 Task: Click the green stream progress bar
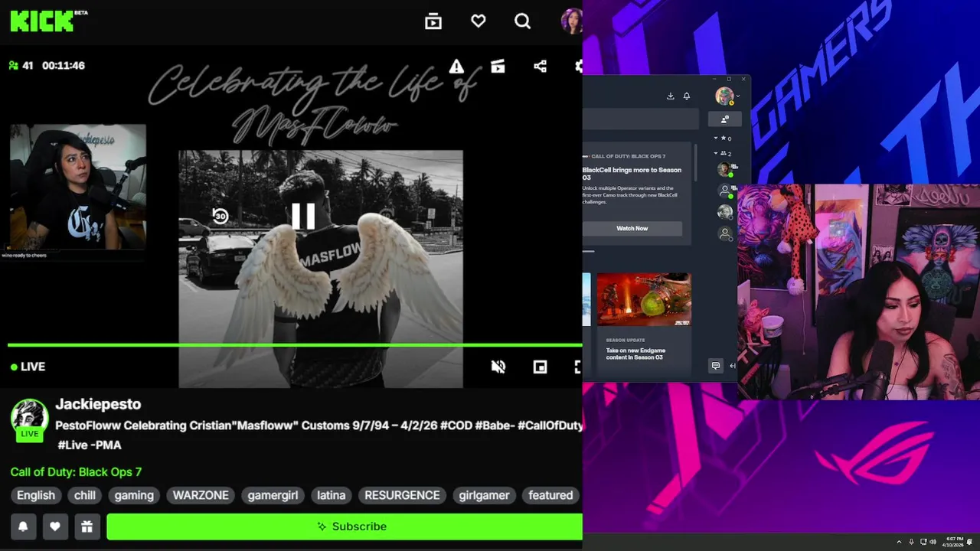(x=295, y=345)
